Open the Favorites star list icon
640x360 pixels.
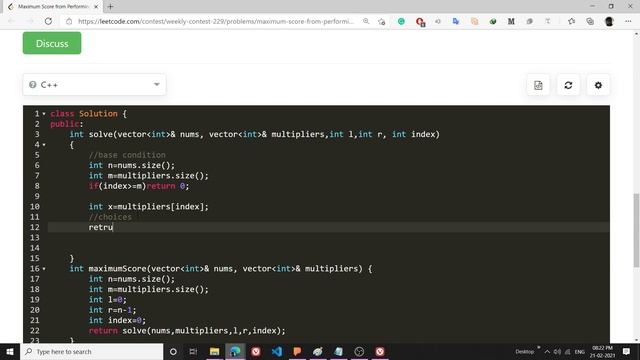[571, 21]
